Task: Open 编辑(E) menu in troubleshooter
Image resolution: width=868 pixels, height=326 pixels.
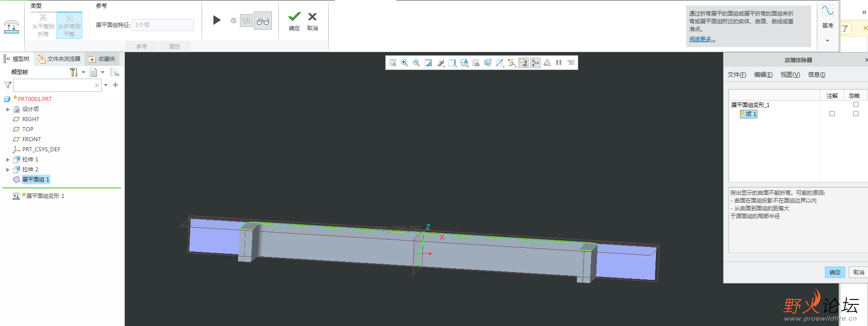Action: [763, 75]
